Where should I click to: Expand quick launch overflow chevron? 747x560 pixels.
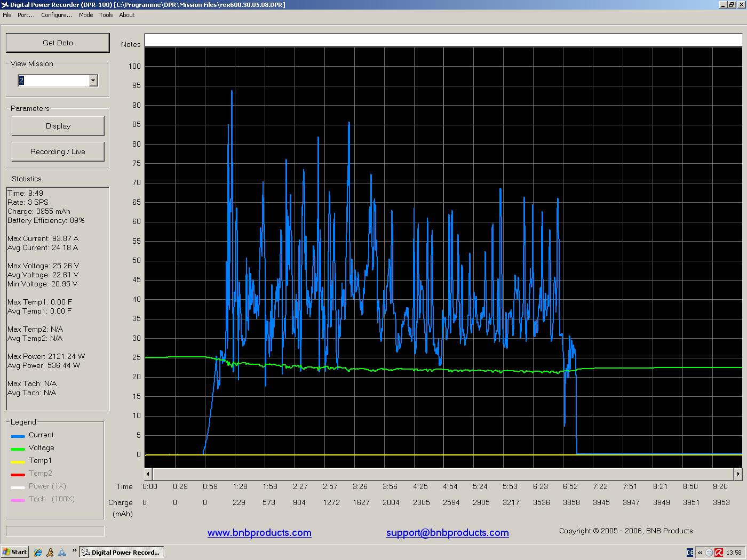(74, 550)
